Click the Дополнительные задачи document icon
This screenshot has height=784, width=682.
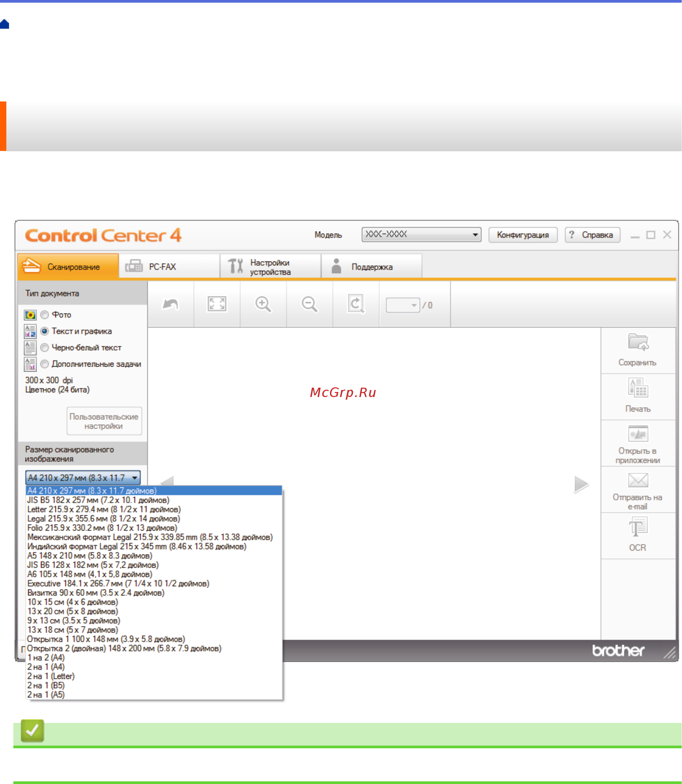pos(30,364)
